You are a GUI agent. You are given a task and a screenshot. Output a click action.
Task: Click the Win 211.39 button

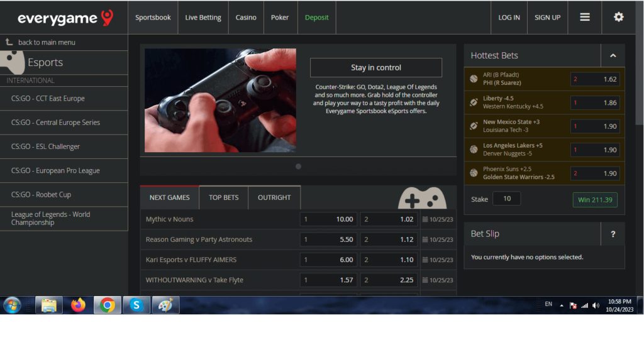[x=595, y=200]
